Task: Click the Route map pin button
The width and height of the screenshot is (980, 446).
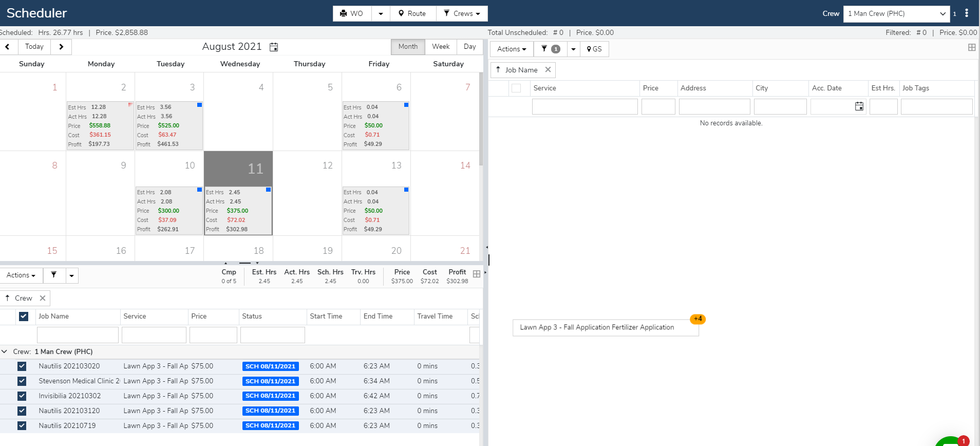Action: click(x=413, y=13)
